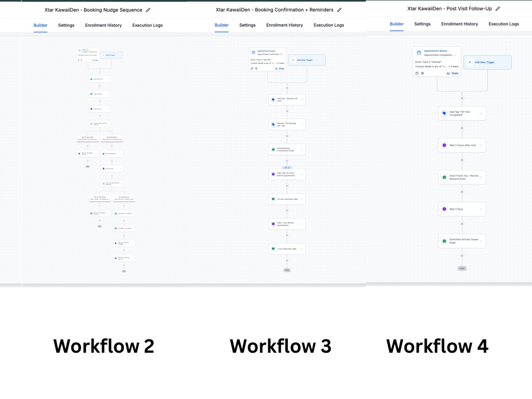This screenshot has height=399, width=532.
Task: Open three-dot menu on Wait 2 Hours After Visit
Action: click(481, 145)
